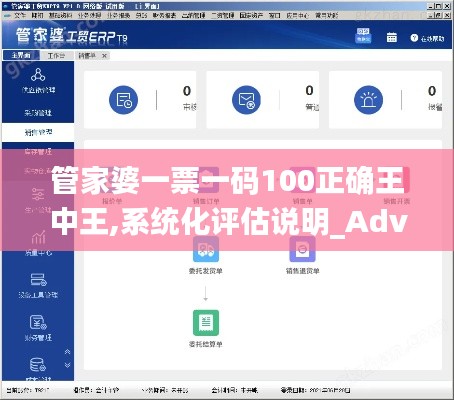Open 财务管理 yen sidebar icon
This screenshot has width=454, height=400.
pos(38,322)
